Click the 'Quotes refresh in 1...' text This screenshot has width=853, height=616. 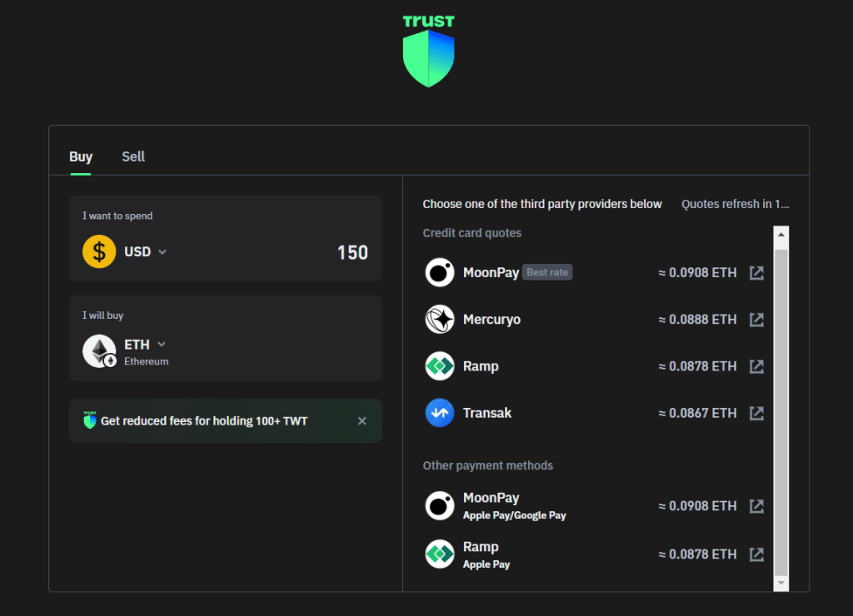tap(735, 204)
